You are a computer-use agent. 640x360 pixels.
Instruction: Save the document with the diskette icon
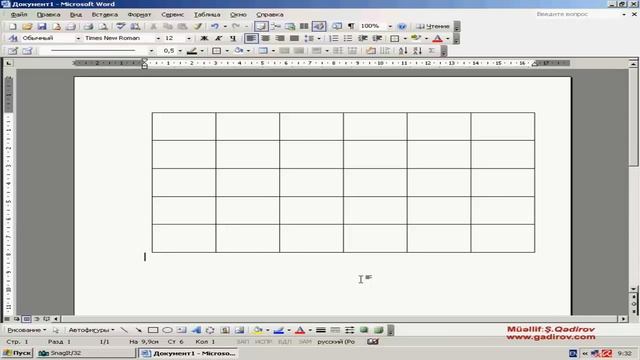click(x=42, y=27)
